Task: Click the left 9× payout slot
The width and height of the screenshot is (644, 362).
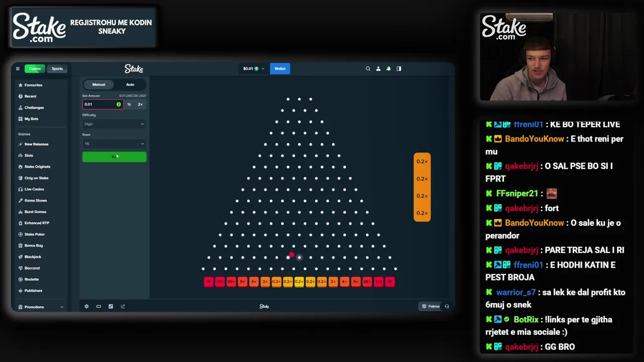Action: click(243, 282)
